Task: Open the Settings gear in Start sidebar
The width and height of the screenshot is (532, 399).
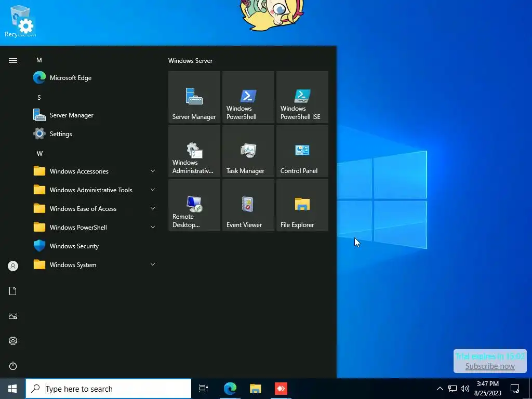Action: click(13, 341)
